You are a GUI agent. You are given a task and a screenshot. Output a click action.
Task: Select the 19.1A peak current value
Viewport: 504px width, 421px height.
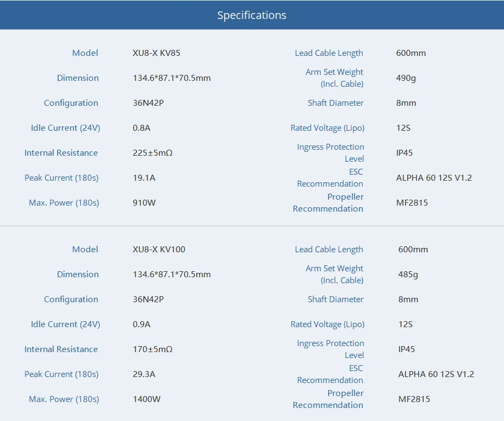[x=144, y=178]
